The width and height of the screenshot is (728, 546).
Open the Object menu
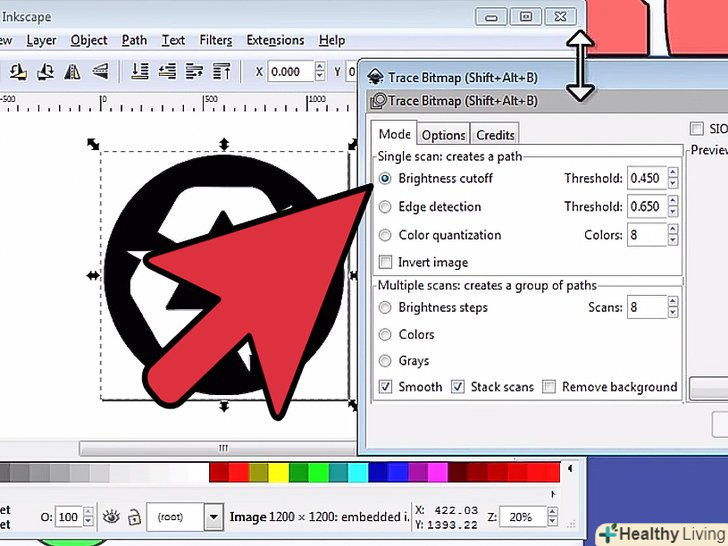click(x=89, y=40)
